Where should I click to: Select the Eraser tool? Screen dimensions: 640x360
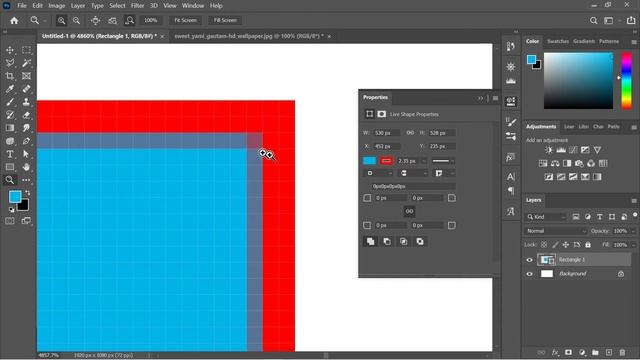coord(26,115)
